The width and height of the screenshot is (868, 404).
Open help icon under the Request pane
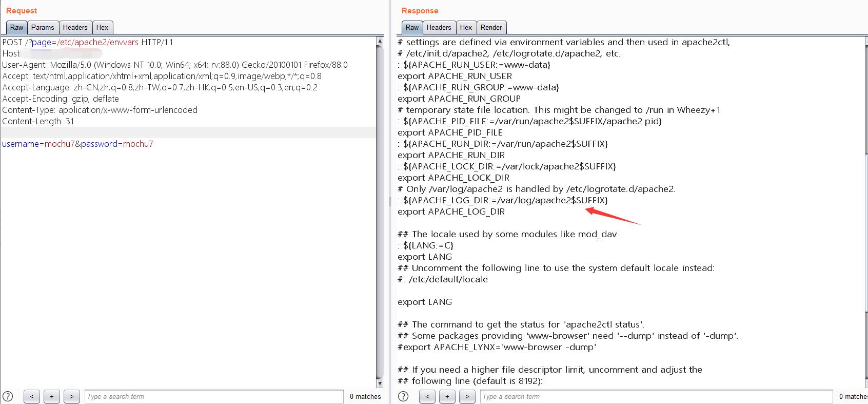(8, 396)
